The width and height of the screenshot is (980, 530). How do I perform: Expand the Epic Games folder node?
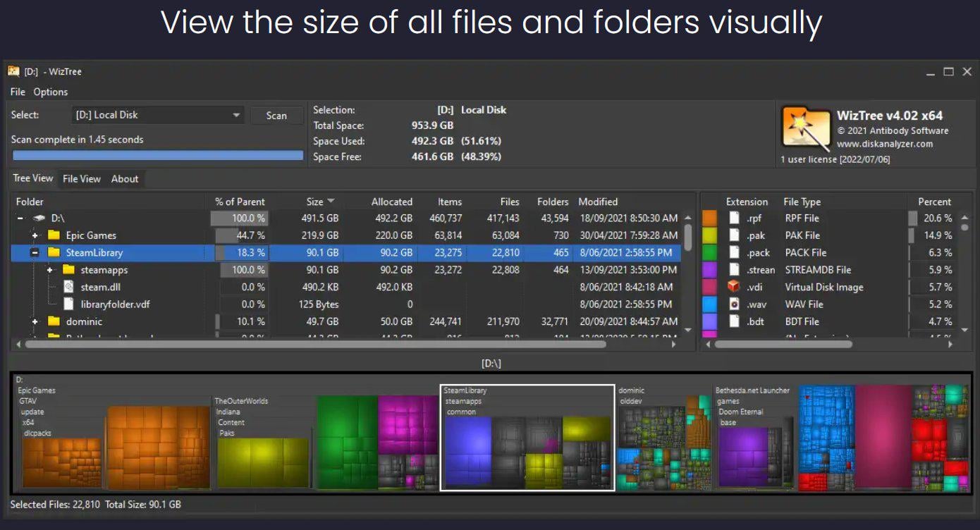click(x=35, y=235)
